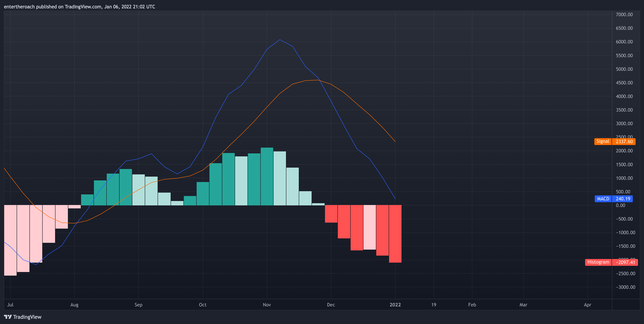Click the blue MACD label tag

[x=603, y=199]
